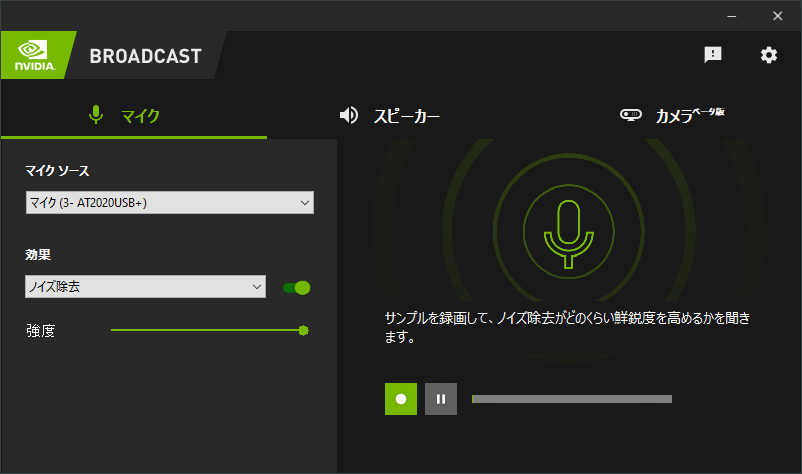Click the sample playback progress bar
This screenshot has width=802, height=474.
pyautogui.click(x=572, y=399)
